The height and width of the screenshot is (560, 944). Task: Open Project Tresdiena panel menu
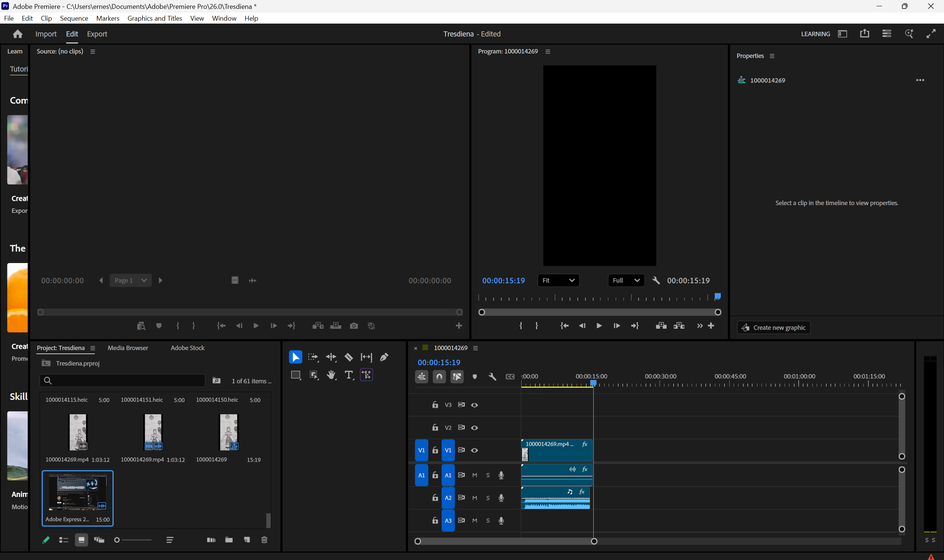[x=93, y=348]
